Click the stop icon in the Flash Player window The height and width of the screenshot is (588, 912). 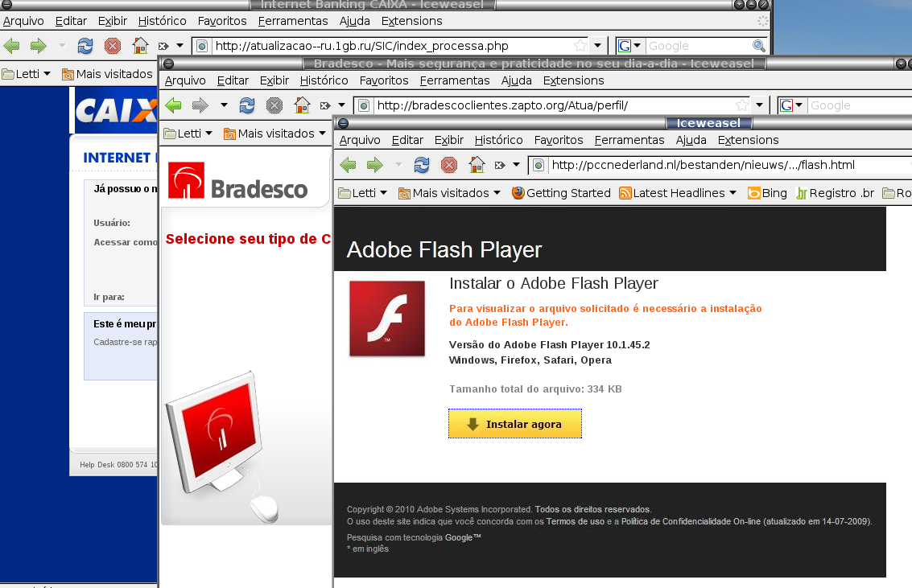tap(449, 165)
